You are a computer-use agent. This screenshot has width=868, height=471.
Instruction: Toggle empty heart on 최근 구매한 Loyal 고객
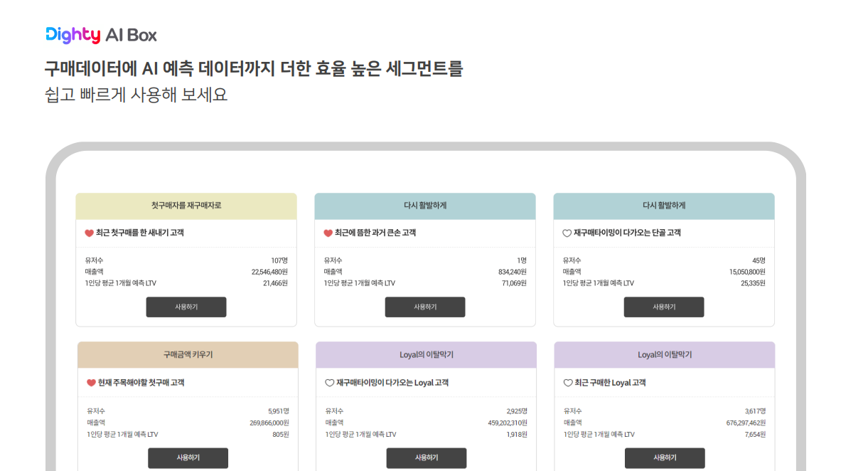coord(567,383)
